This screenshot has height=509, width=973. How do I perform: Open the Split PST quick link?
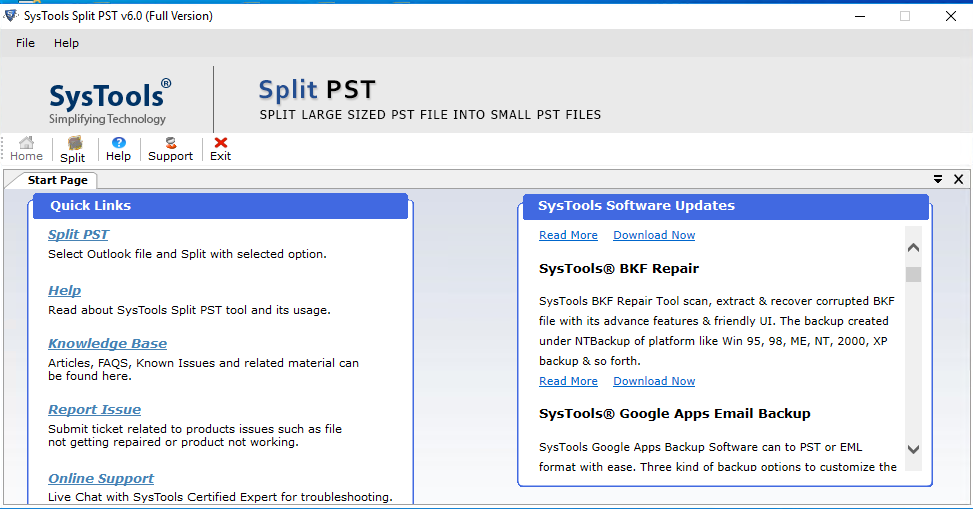(x=78, y=235)
